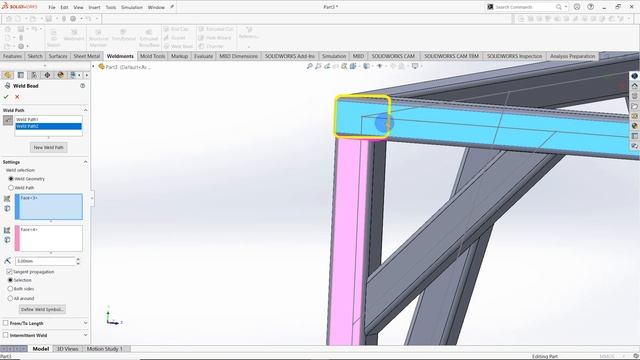Open SOLIDWORKS Resources in the task pane
640x360 pixels.
click(x=635, y=86)
